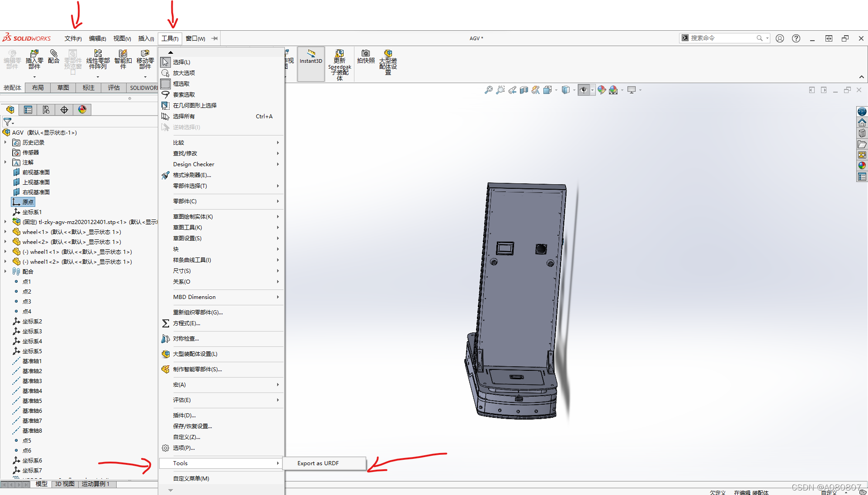Click Export as URDF menu entry
Screen dimensions: 868x495
(318, 463)
